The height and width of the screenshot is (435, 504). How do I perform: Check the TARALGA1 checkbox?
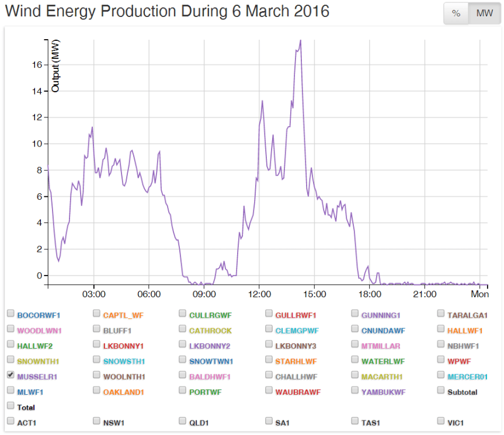pyautogui.click(x=442, y=314)
